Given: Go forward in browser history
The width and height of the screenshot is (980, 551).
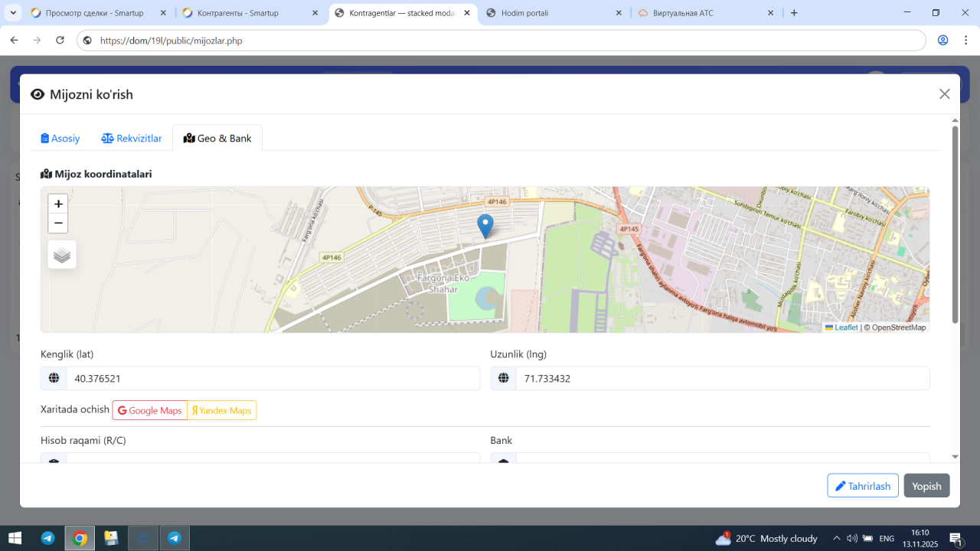Looking at the screenshot, I should pos(37,41).
